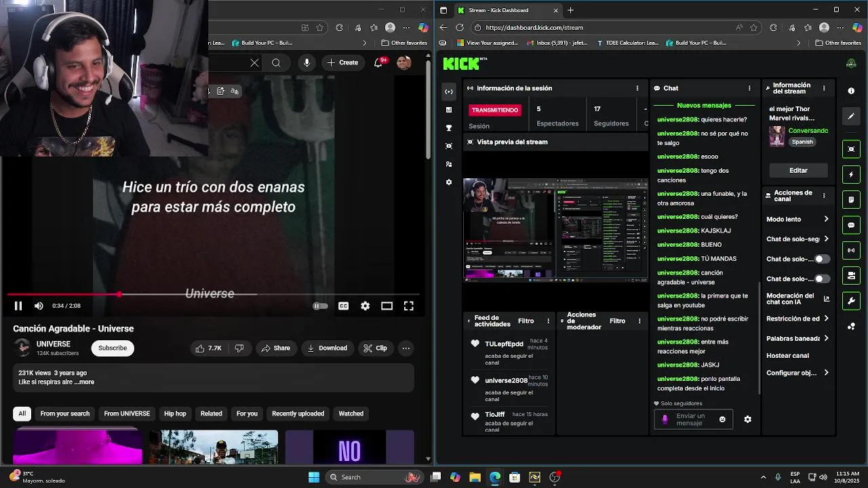Open more actions menu beside Clip
This screenshot has width=868, height=488.
click(x=406, y=348)
